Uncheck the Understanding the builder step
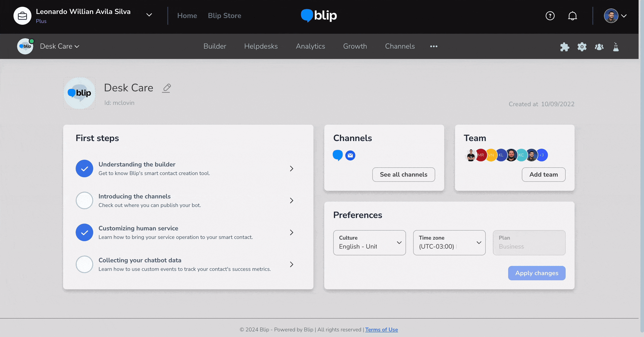This screenshot has width=644, height=337. click(x=85, y=168)
